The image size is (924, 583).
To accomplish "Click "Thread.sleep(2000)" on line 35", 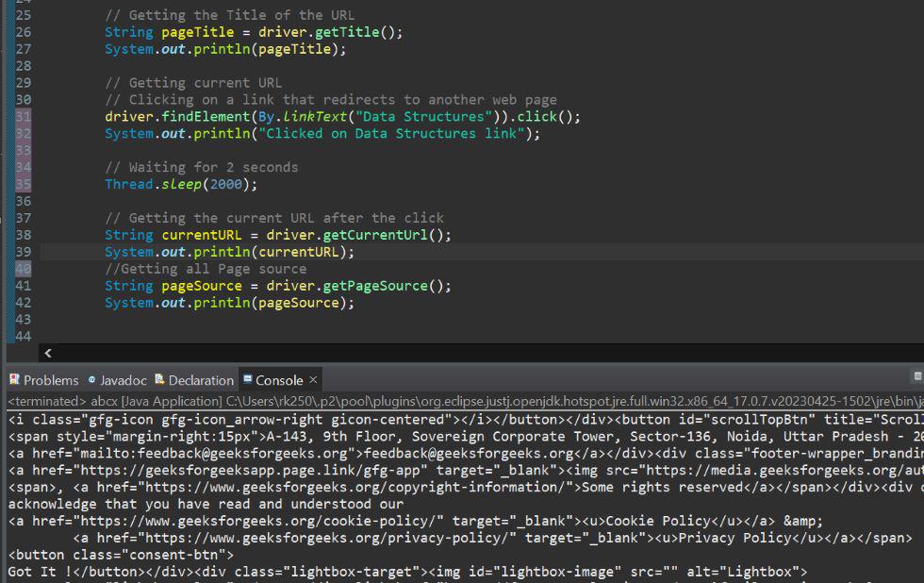I will (177, 184).
